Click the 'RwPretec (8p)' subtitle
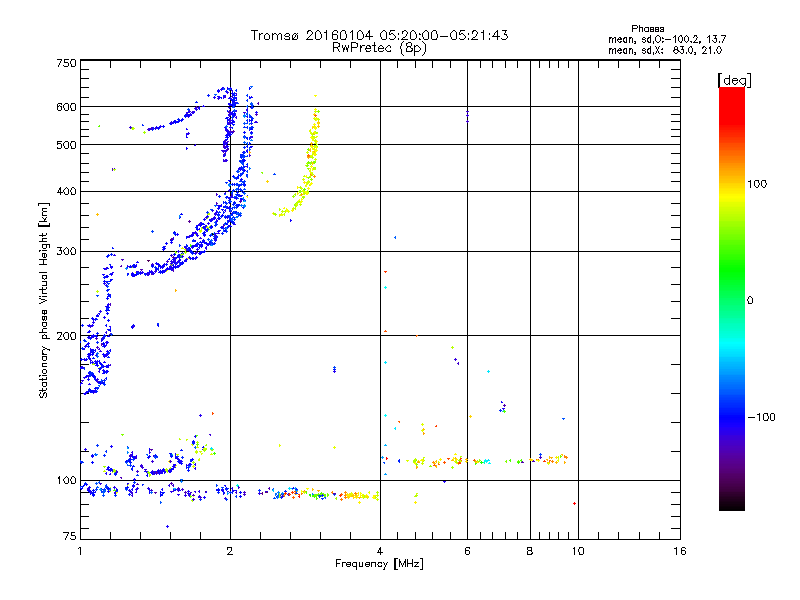800x600 pixels. pos(379,48)
